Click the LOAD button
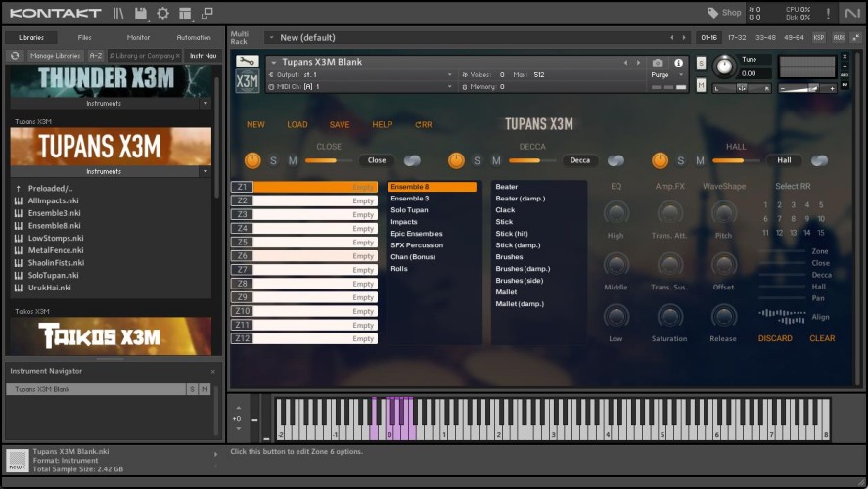This screenshot has width=868, height=489. pos(297,125)
